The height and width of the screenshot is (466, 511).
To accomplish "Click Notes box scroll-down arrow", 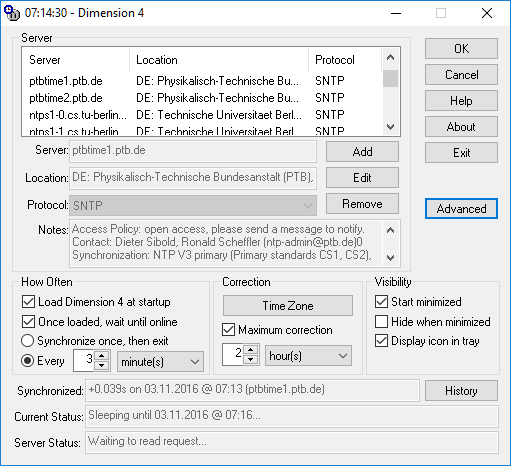I will pos(390,257).
